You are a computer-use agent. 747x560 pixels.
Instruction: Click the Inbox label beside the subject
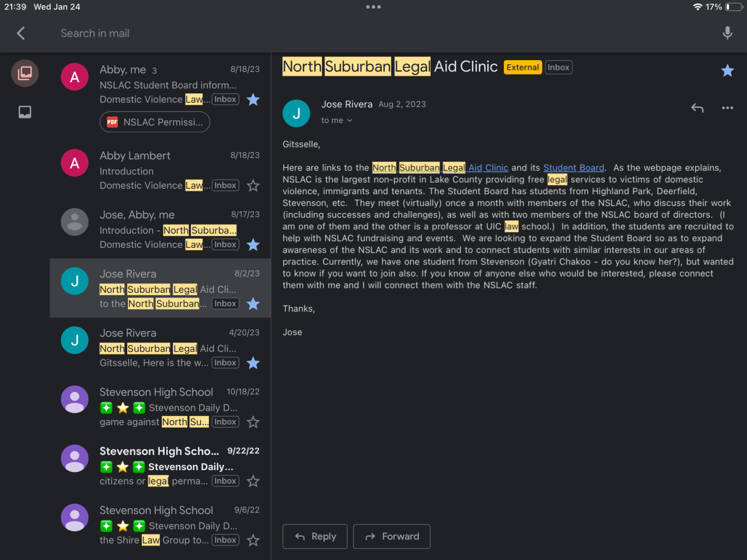click(558, 68)
